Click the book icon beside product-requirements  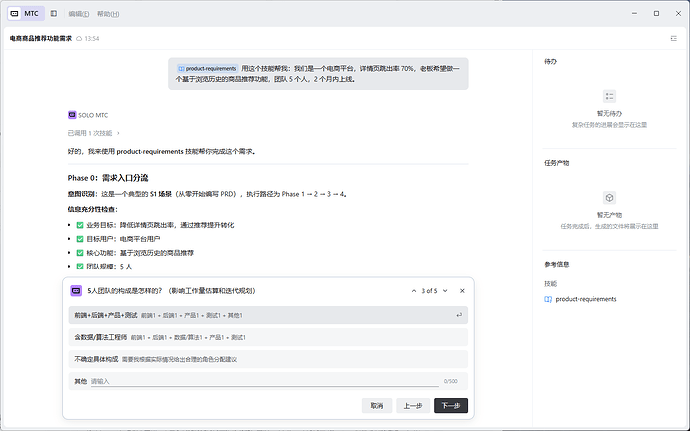coord(548,299)
